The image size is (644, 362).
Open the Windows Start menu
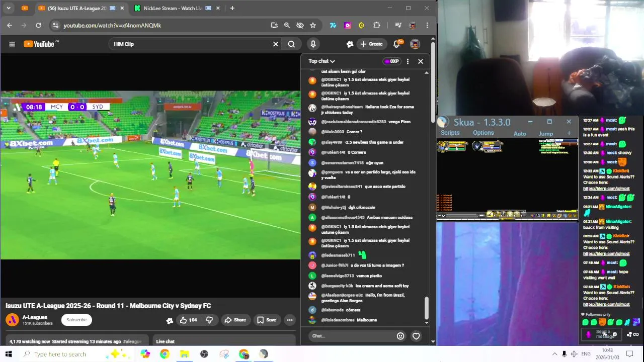[x=8, y=354]
